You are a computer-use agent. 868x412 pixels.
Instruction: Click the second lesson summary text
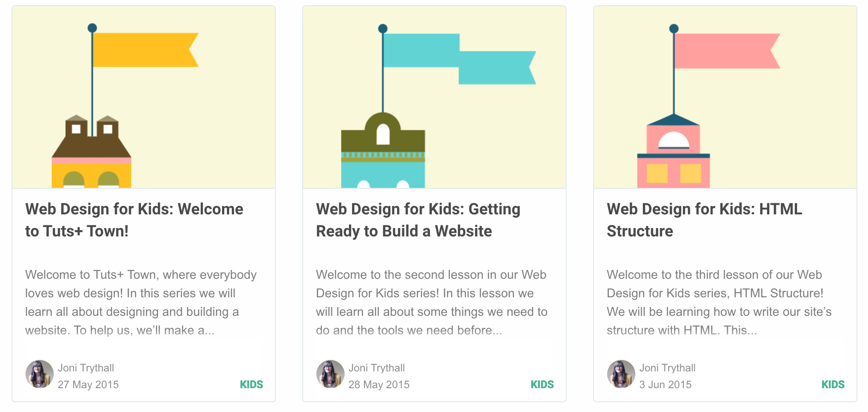click(431, 303)
